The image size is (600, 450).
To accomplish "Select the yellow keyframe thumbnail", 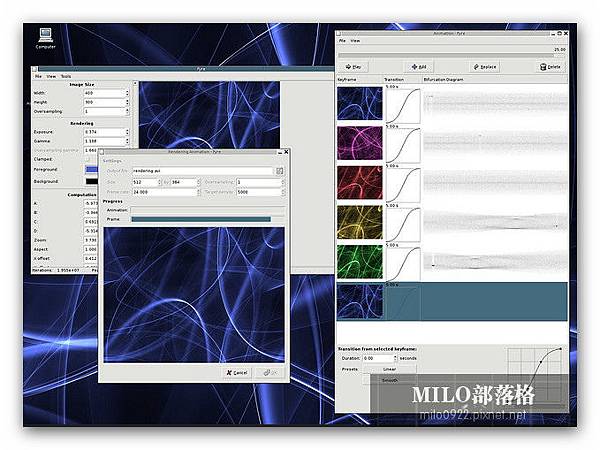I will point(360,222).
